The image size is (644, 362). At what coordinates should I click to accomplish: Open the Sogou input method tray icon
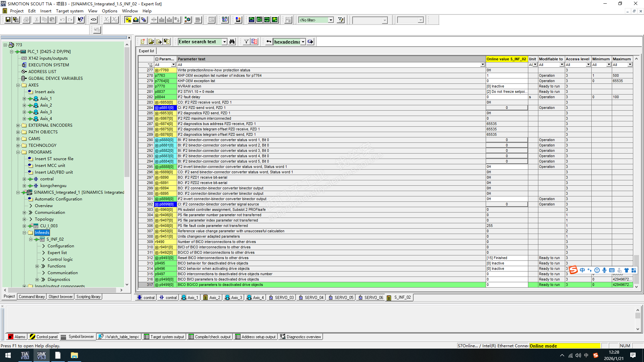[x=596, y=355]
